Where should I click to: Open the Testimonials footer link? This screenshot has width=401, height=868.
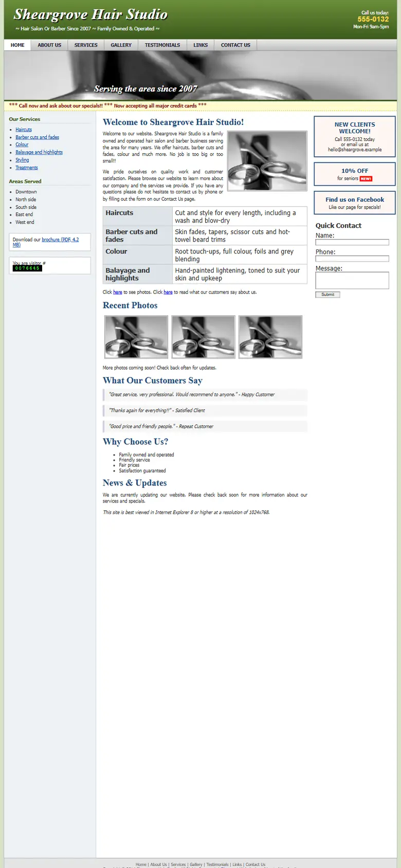click(217, 864)
